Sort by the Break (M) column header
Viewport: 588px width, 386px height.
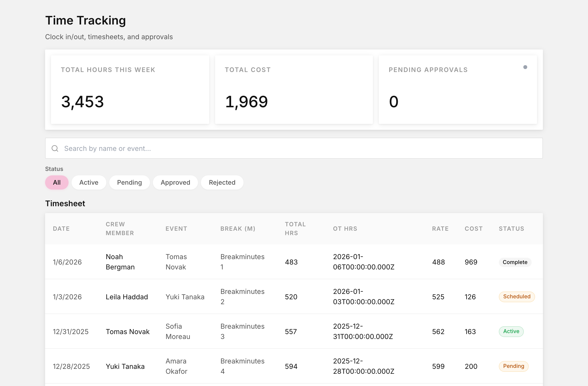238,229
